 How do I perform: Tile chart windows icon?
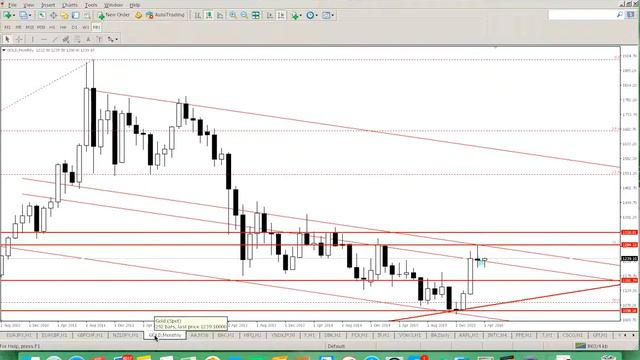(256, 15)
